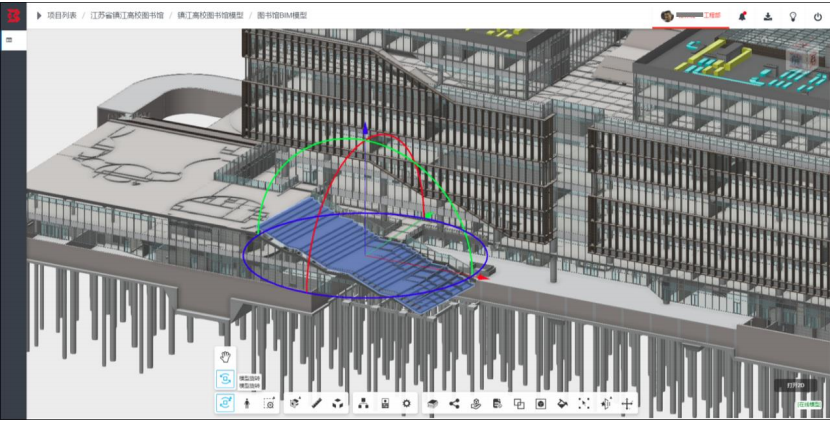The width and height of the screenshot is (830, 421).
Task: Click the 打开2D button
Action: coord(796,385)
